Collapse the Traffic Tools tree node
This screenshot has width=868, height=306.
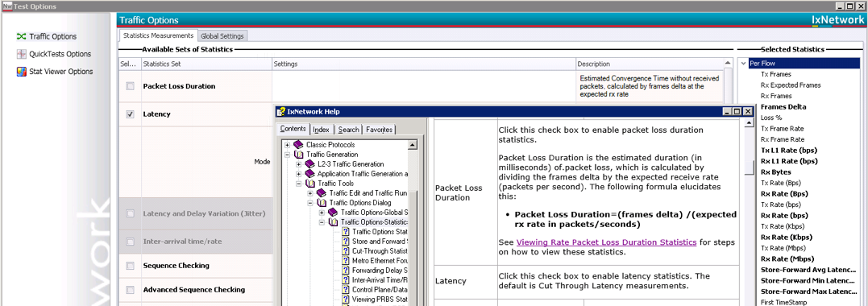point(299,183)
